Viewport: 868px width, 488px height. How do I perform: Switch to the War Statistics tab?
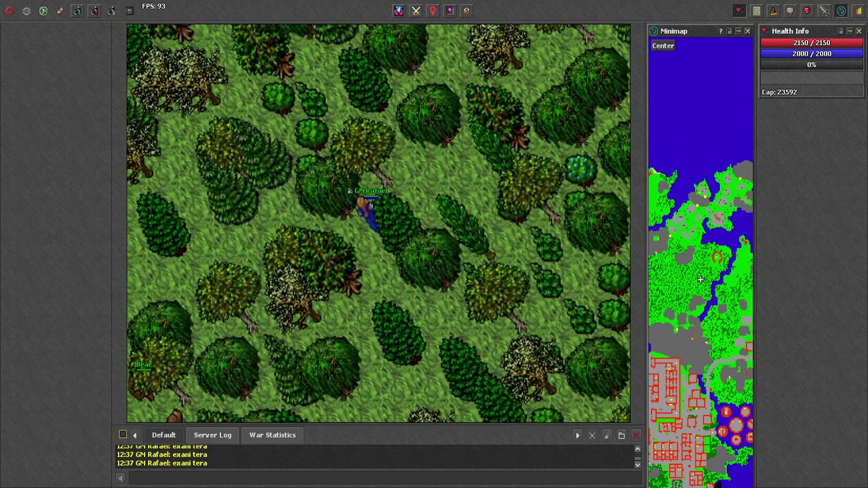[273, 435]
